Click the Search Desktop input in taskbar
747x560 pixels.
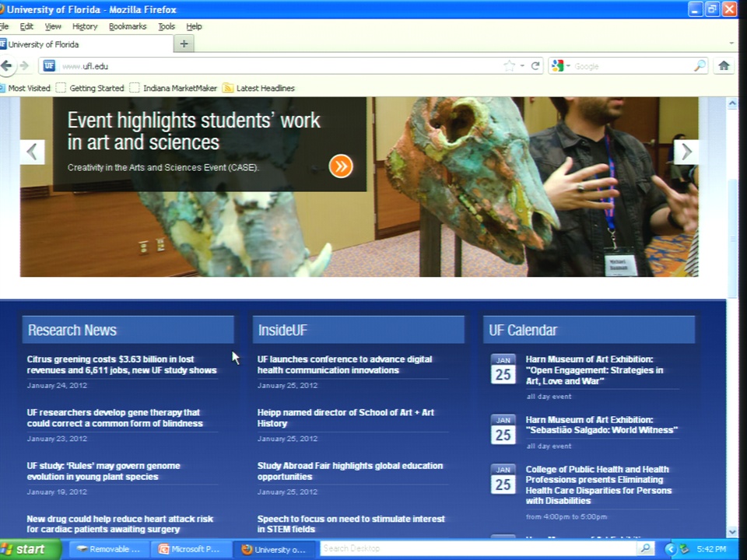coord(478,548)
